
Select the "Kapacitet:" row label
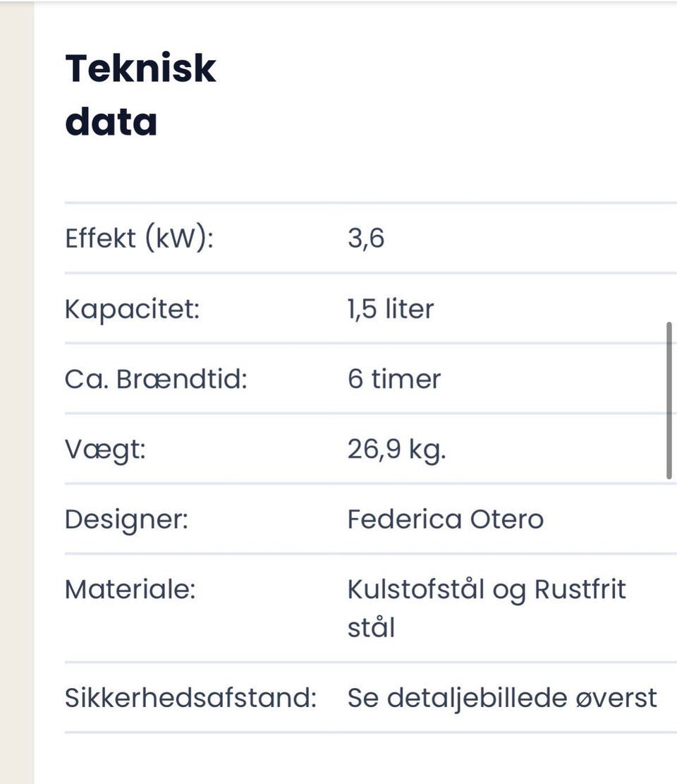click(133, 309)
